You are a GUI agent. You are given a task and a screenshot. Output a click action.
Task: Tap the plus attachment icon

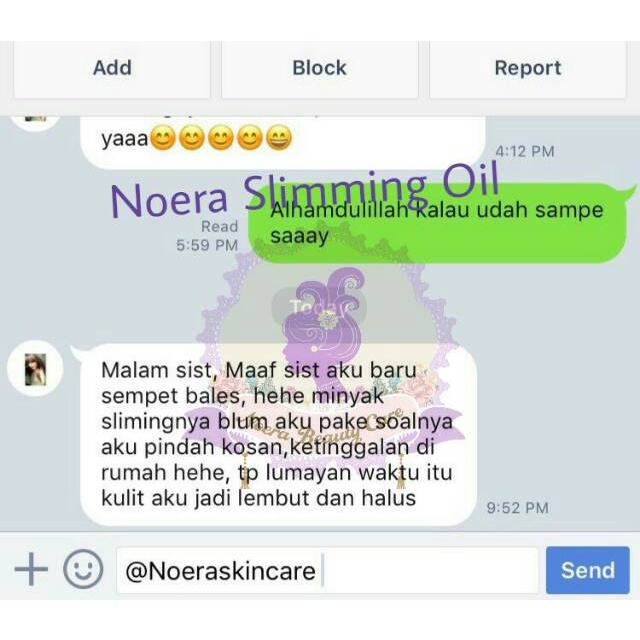click(31, 569)
